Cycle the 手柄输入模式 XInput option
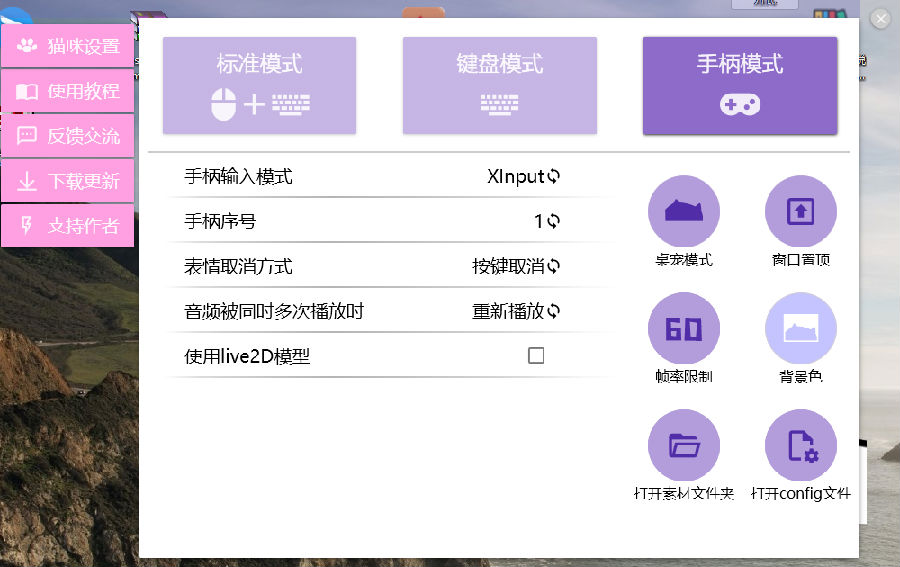The height and width of the screenshot is (567, 900). point(523,176)
